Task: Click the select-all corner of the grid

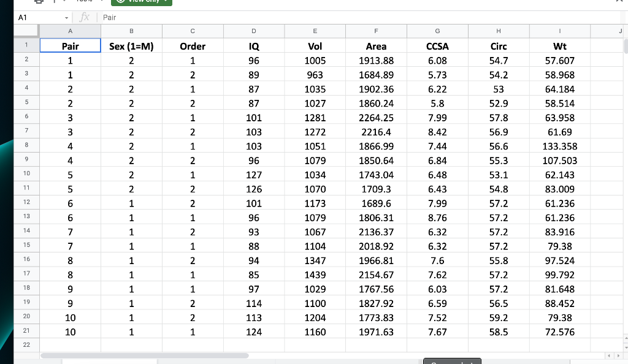Action: pyautogui.click(x=26, y=31)
